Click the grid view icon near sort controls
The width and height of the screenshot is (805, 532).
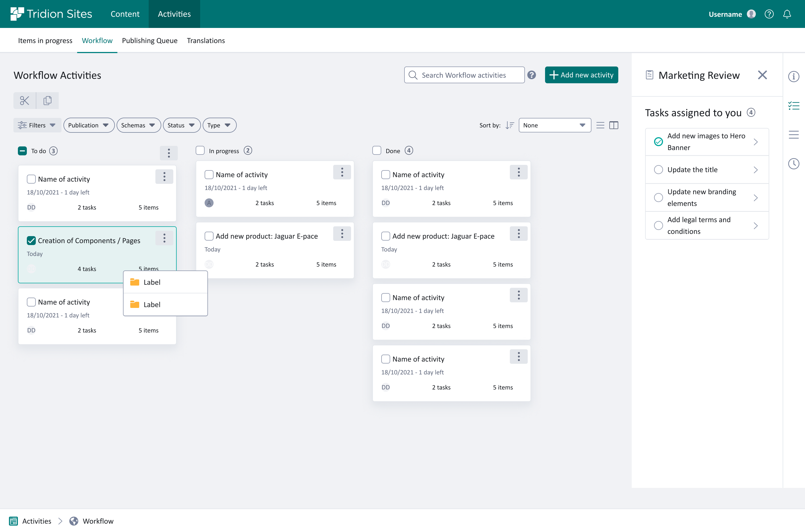(614, 125)
